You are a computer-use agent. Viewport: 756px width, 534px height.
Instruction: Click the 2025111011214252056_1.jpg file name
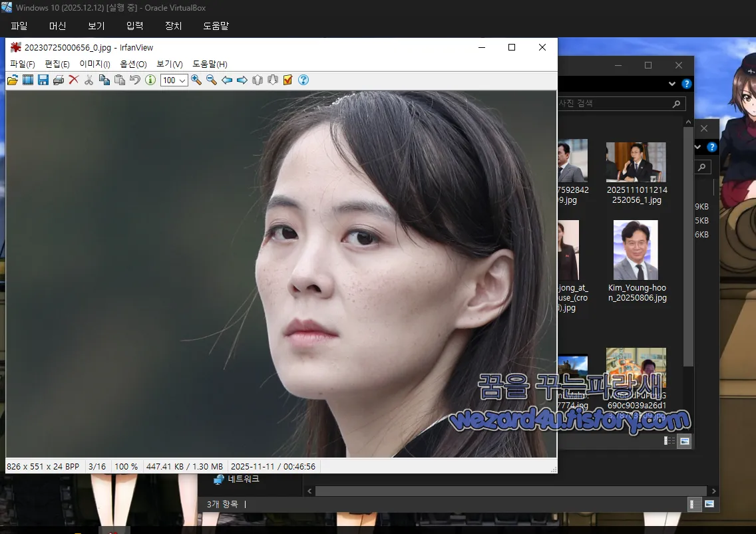pos(637,195)
